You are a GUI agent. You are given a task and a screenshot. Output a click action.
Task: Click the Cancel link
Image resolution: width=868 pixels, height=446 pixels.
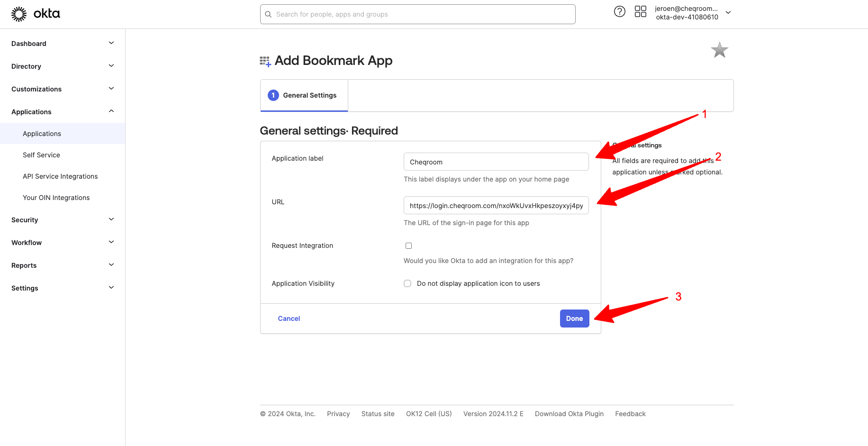[x=289, y=319]
